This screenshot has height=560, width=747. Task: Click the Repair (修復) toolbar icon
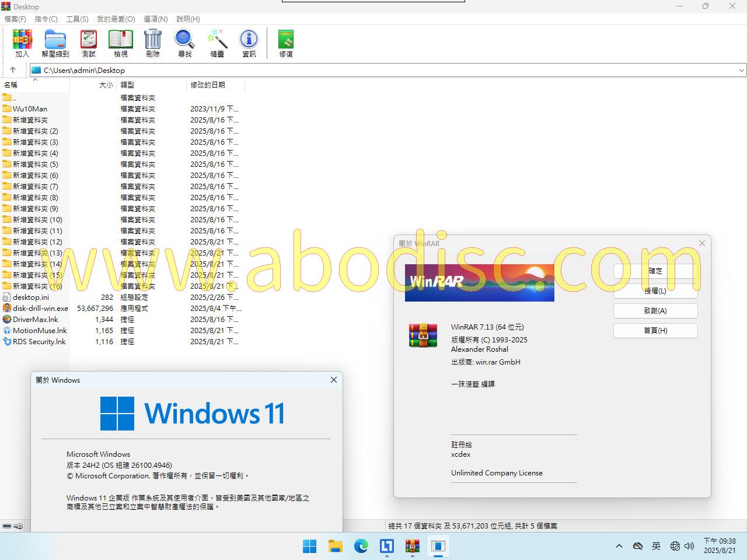click(x=286, y=43)
